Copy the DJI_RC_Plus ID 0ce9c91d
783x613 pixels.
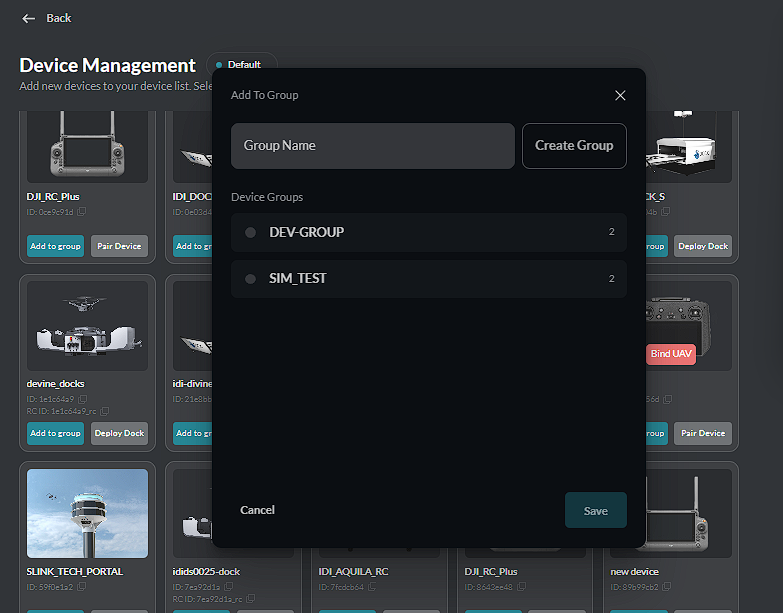pyautogui.click(x=81, y=212)
